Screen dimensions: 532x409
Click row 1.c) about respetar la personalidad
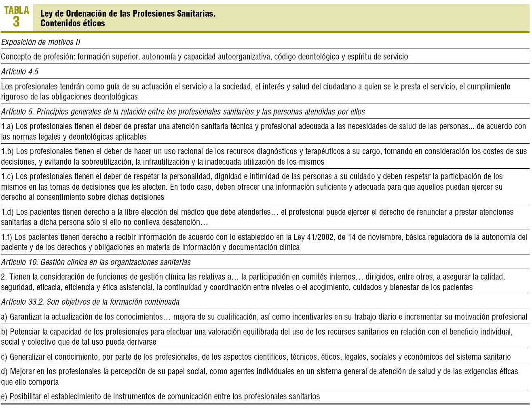(251, 186)
